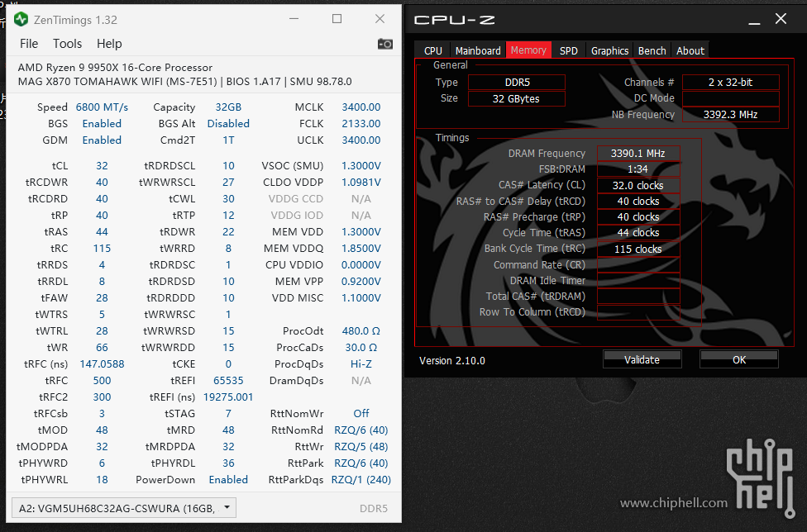Click the VDD MISC value 1.1000V
This screenshot has width=807, height=532.
pos(361,297)
